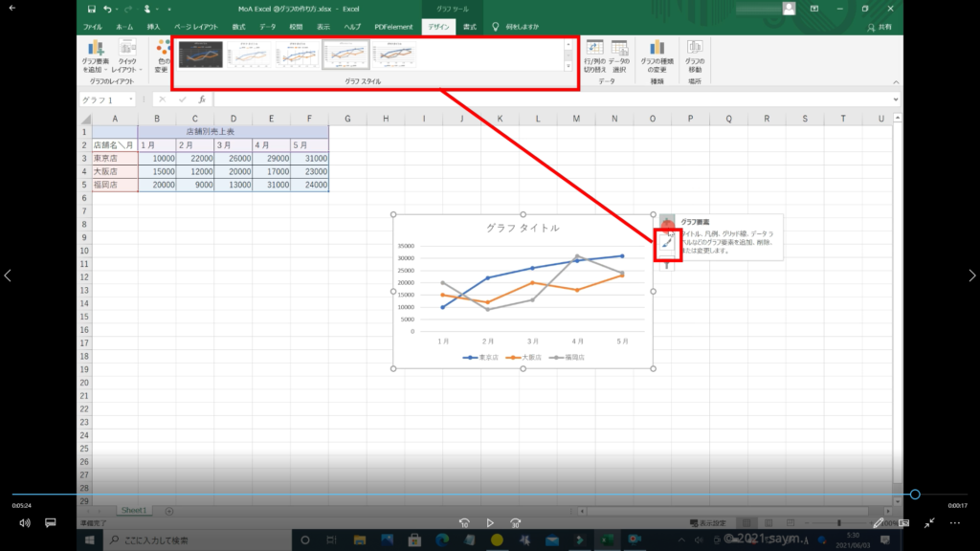Expand the chart styles gallery arrow
This screenshot has width=980, height=551.
tap(568, 67)
